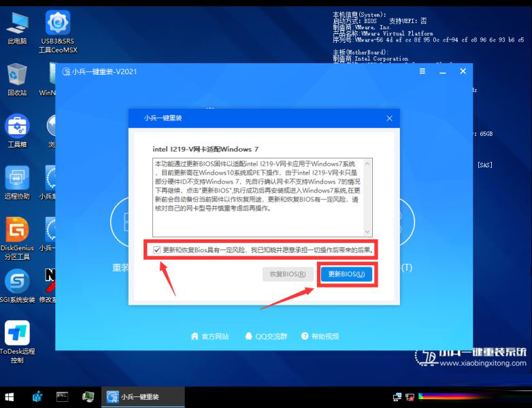
Task: Close the inner 小兵一键重装 dialog
Action: (x=389, y=118)
